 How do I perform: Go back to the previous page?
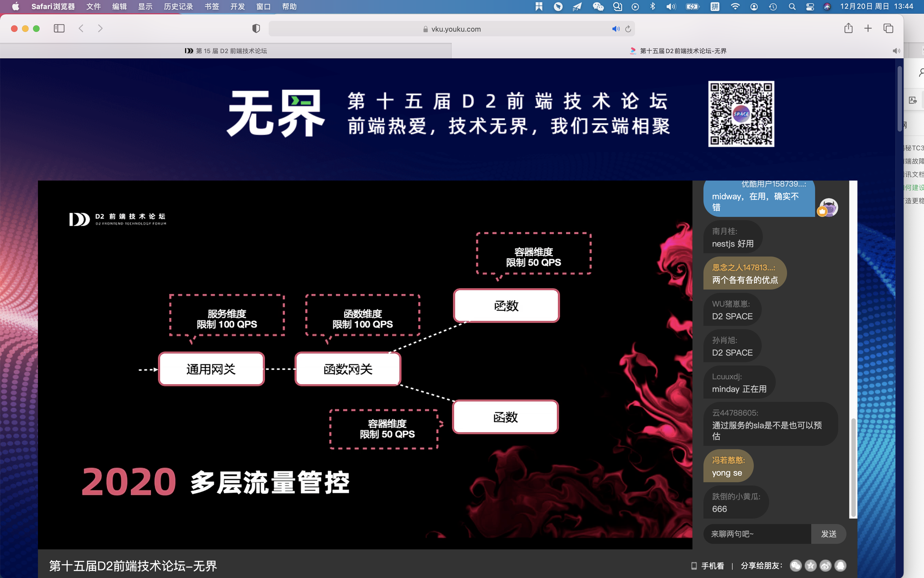pos(81,29)
